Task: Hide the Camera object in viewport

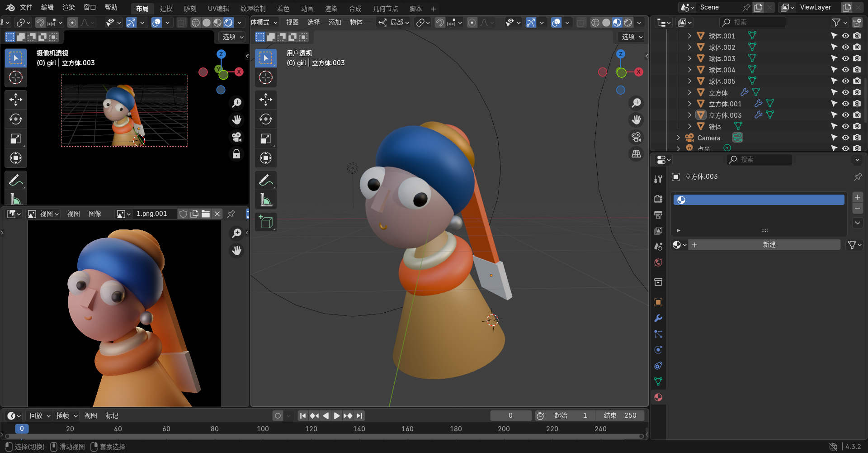Action: pyautogui.click(x=845, y=138)
